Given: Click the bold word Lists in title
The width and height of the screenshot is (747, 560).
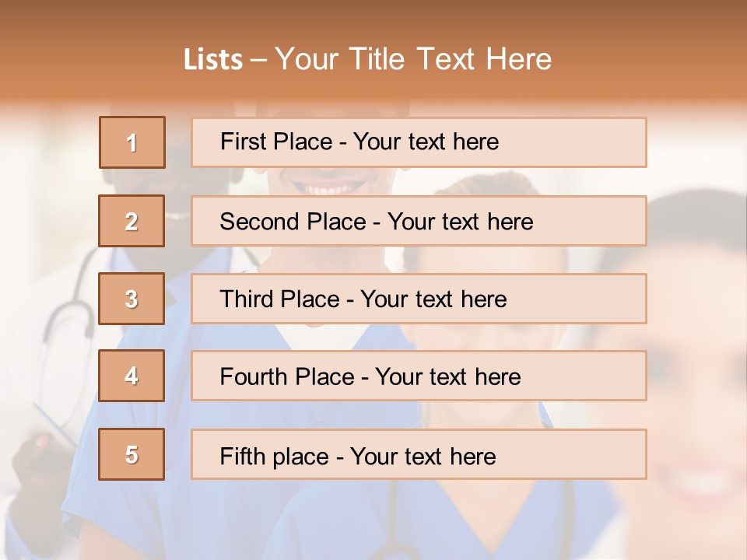Looking at the screenshot, I should click(213, 60).
